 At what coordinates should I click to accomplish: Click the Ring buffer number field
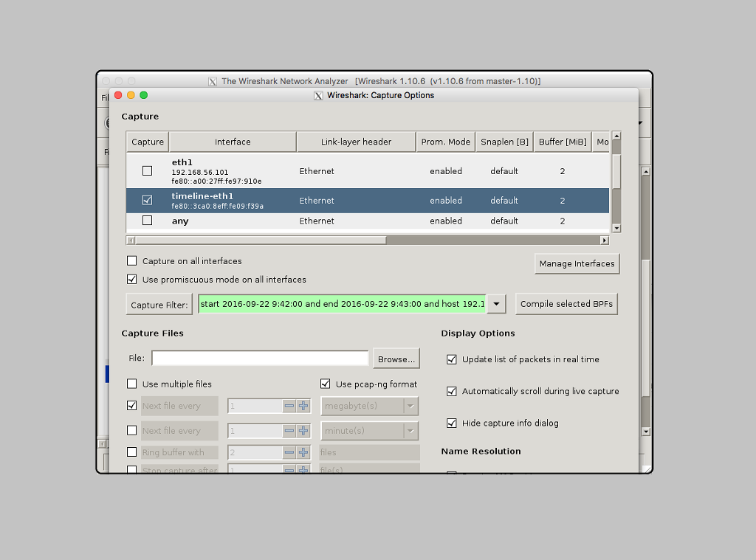coord(255,452)
